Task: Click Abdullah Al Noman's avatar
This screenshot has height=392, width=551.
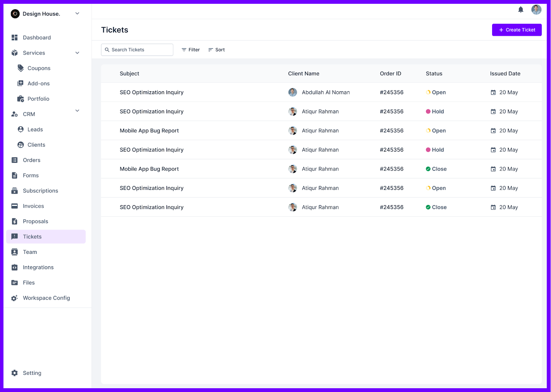Action: (x=293, y=92)
